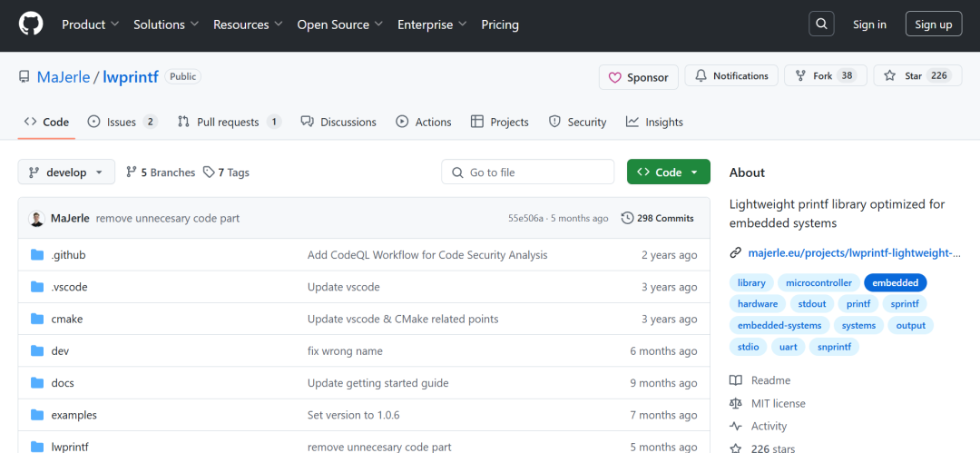The image size is (980, 453).
Task: Open the Activity pulse icon link
Action: point(736,426)
